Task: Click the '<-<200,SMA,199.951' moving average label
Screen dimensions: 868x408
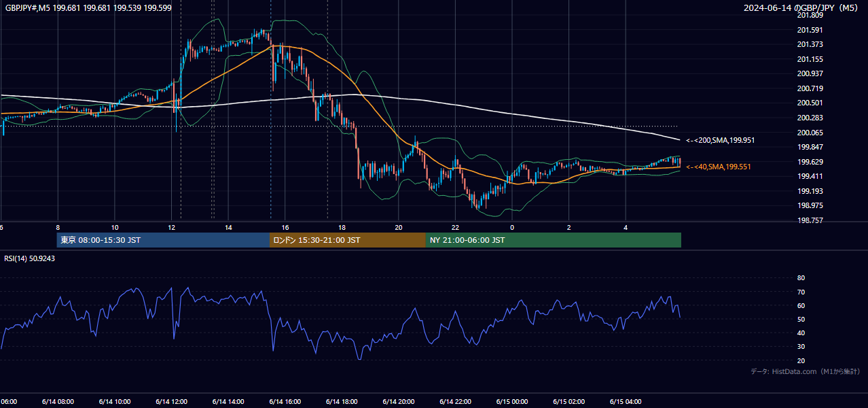Action: [720, 140]
